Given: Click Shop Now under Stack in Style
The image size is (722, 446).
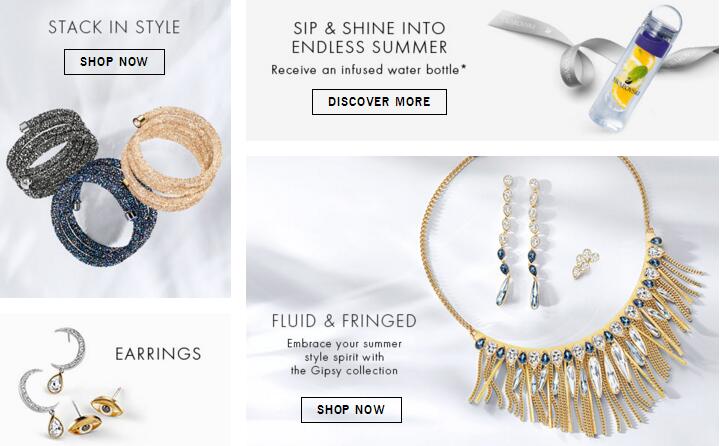Looking at the screenshot, I should point(114,62).
